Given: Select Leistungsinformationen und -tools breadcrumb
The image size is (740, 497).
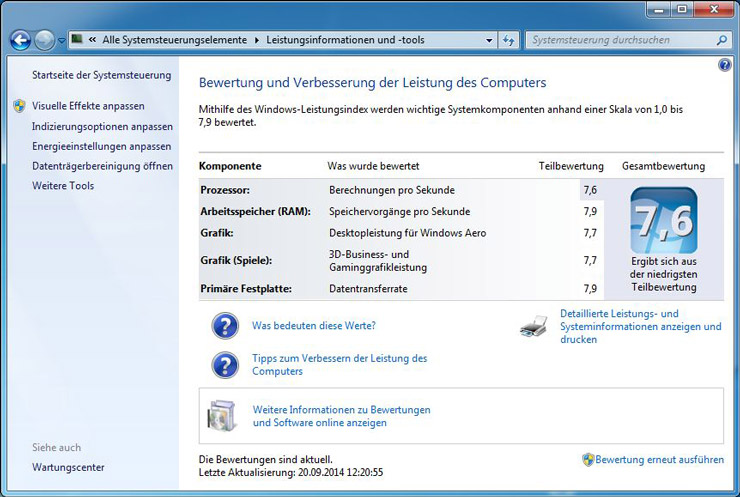Looking at the screenshot, I should click(345, 40).
